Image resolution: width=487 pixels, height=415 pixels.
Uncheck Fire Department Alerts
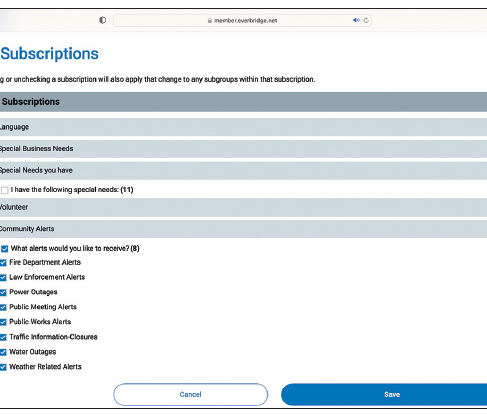pyautogui.click(x=3, y=263)
